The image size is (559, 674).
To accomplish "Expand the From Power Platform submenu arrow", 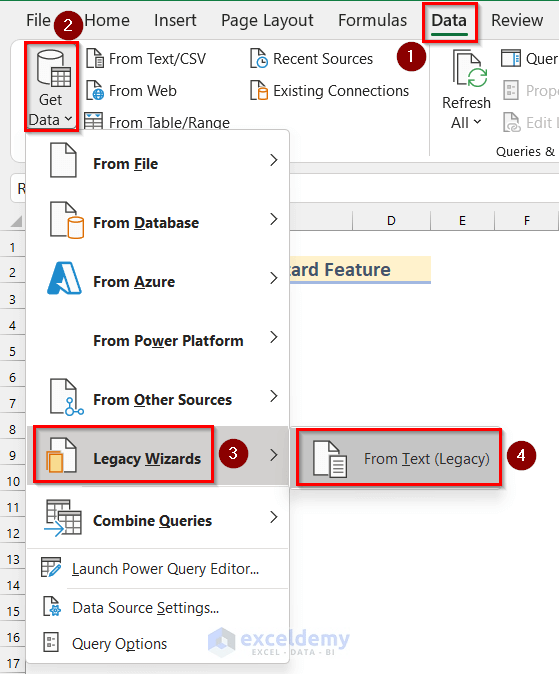I will tap(273, 337).
